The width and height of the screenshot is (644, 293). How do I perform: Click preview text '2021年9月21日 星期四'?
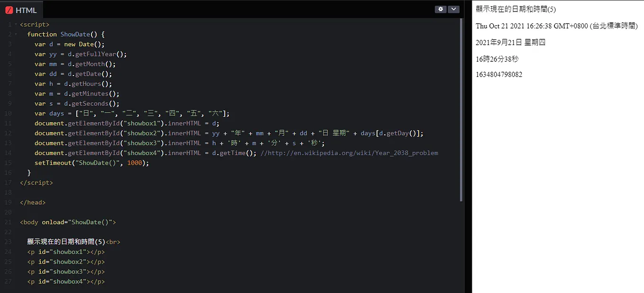coord(511,43)
